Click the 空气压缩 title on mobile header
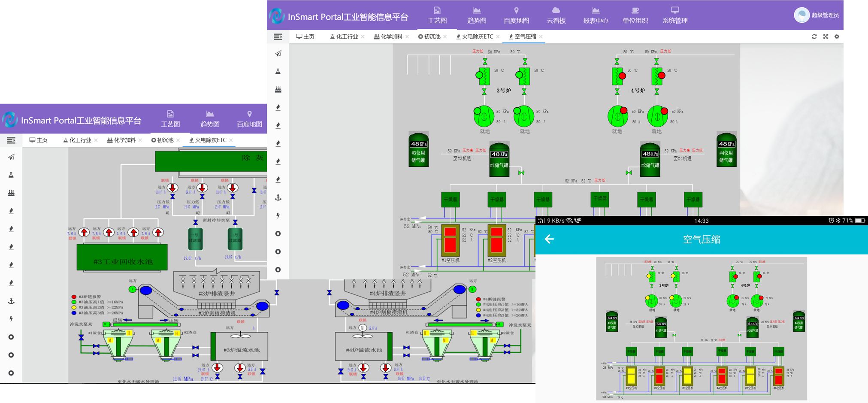 tap(702, 239)
